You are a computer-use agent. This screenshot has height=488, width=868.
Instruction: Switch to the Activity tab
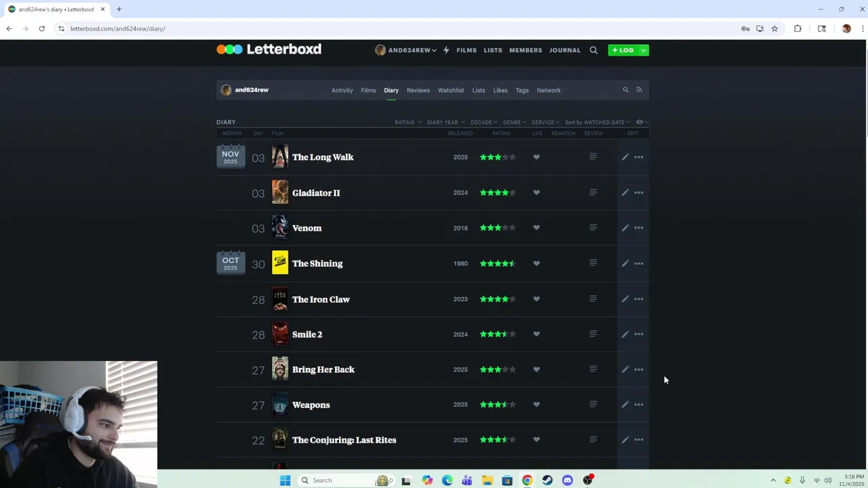tap(342, 90)
